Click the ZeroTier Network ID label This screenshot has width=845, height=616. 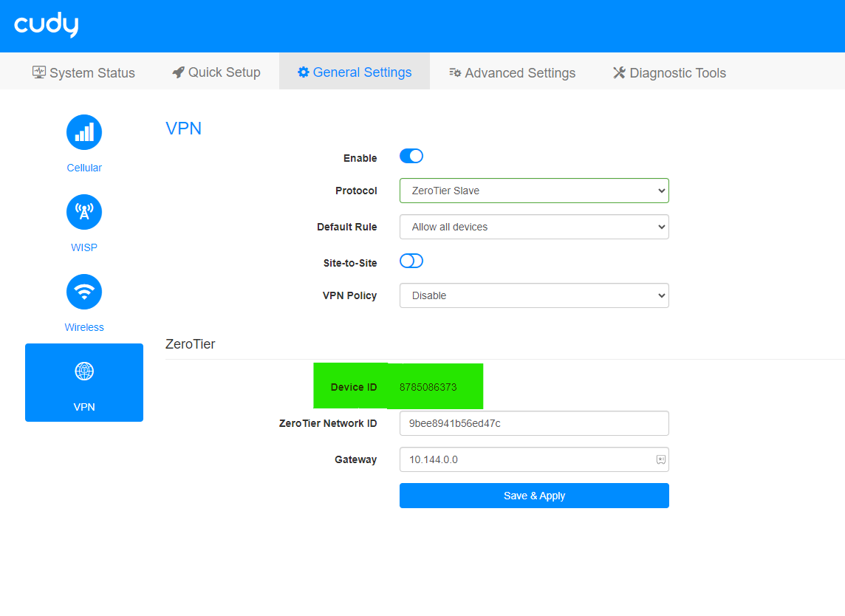point(328,423)
